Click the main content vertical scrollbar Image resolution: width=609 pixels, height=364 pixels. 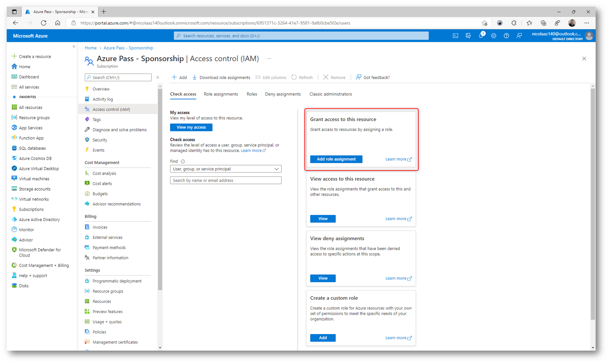(x=592, y=204)
